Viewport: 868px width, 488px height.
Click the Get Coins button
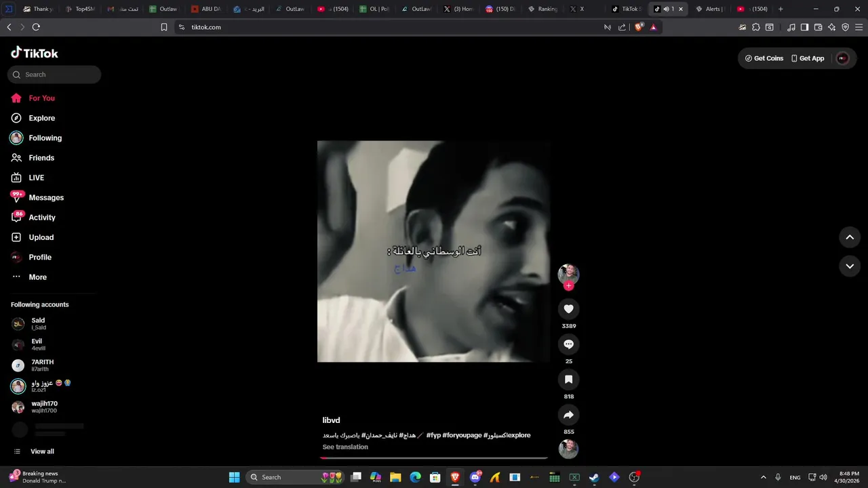tap(764, 58)
